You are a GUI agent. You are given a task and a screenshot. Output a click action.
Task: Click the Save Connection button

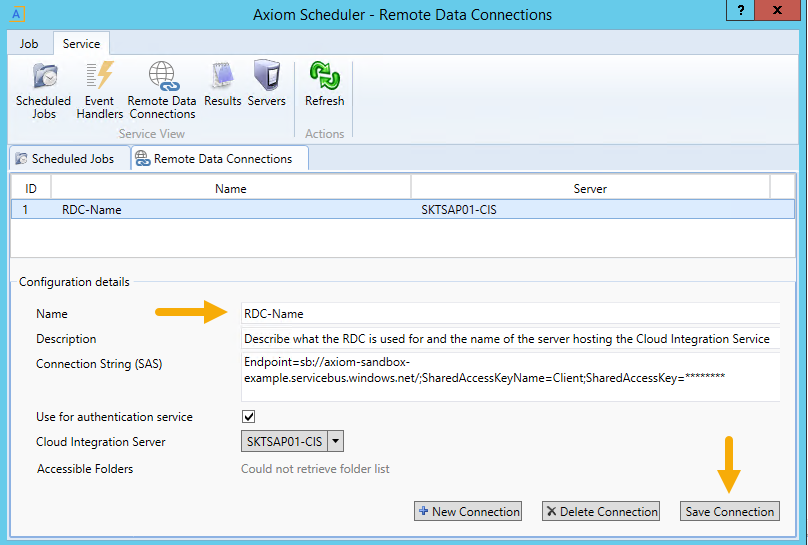tap(730, 512)
